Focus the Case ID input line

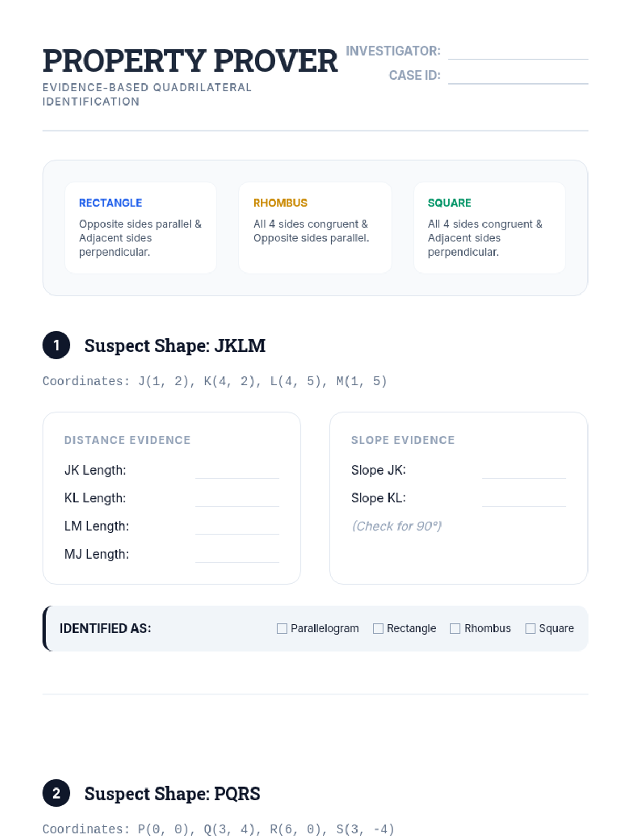(x=518, y=76)
